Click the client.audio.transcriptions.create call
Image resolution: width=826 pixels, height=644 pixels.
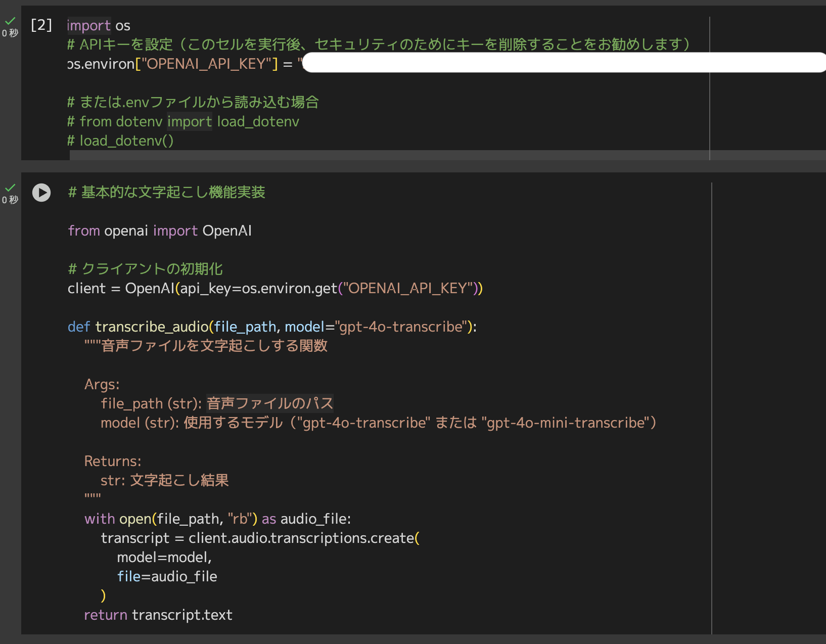302,538
